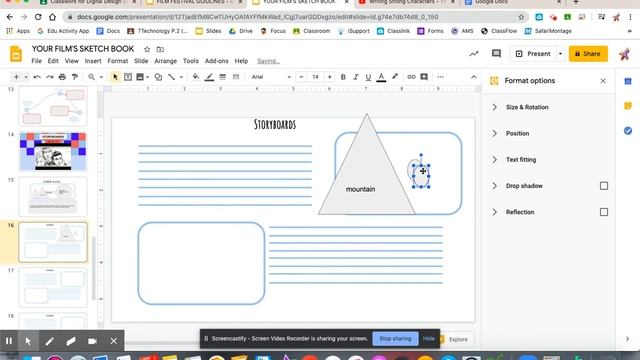The height and width of the screenshot is (360, 640).
Task: Show more toolbar options (three dots)
Action: click(440, 77)
